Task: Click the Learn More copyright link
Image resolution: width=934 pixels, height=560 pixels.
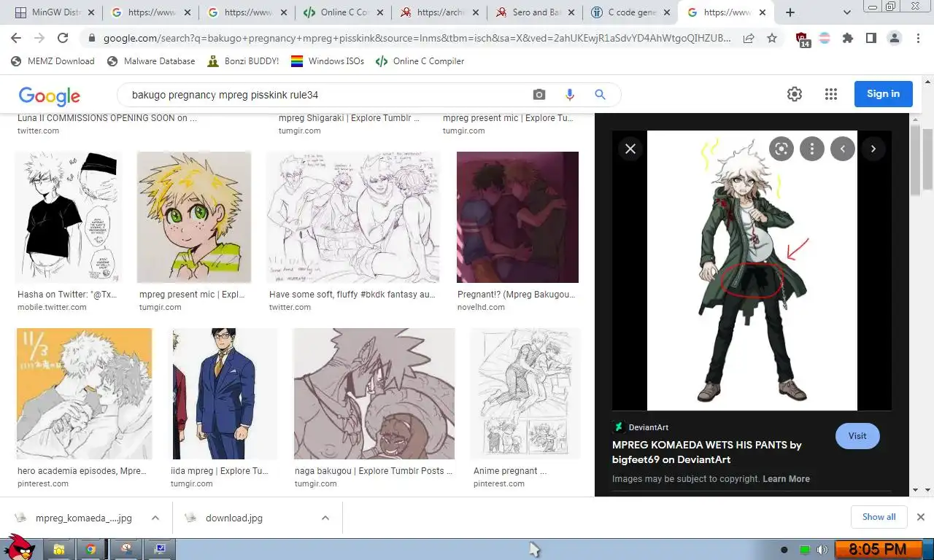Action: coord(786,479)
